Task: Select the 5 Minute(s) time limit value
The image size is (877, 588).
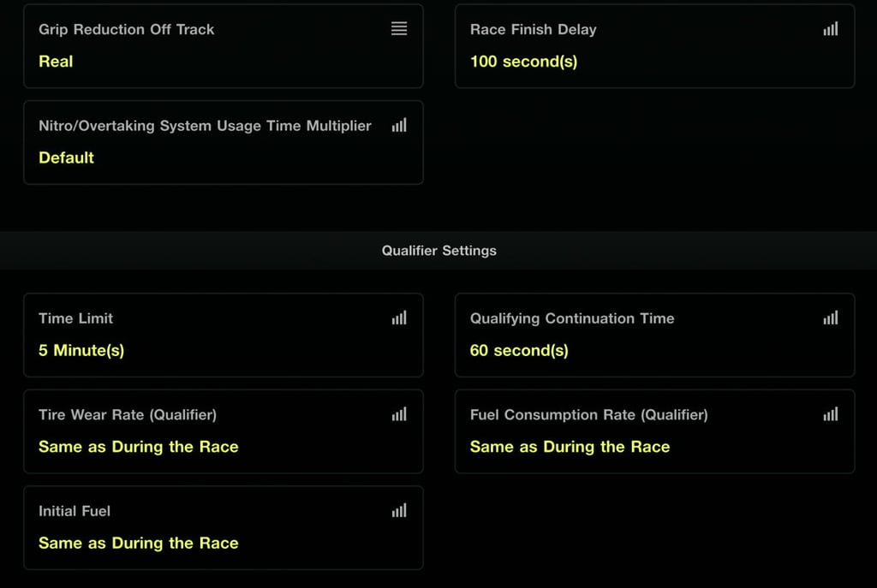Action: (81, 351)
